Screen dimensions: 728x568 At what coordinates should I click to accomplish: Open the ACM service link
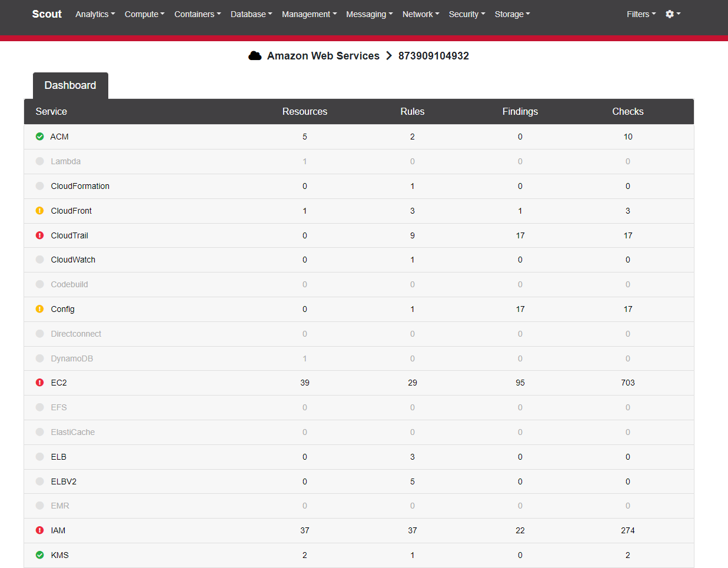click(x=59, y=137)
